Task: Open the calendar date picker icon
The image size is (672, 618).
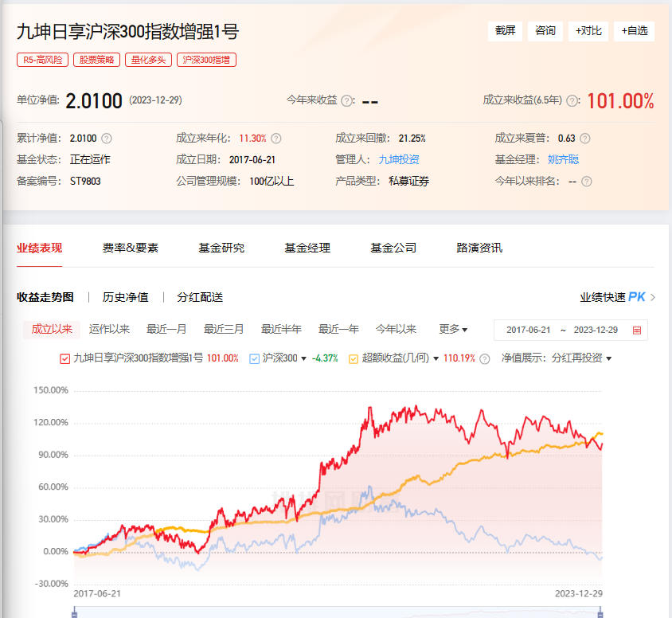Action: pyautogui.click(x=637, y=330)
